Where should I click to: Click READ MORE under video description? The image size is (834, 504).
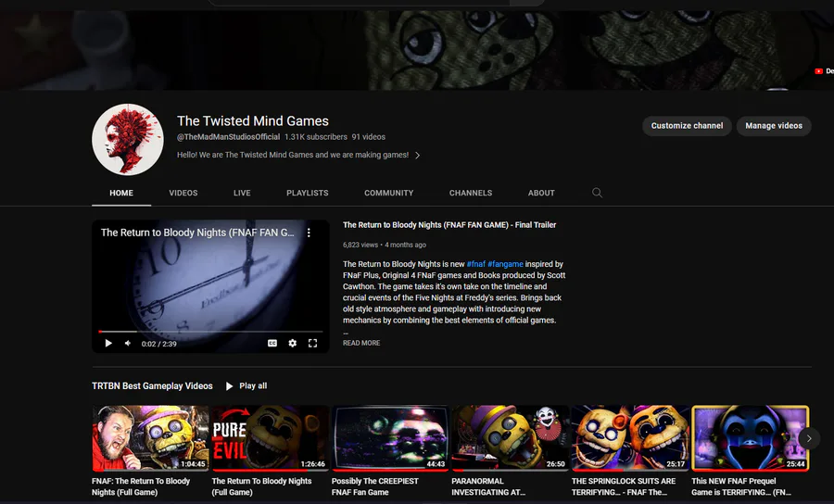361,343
